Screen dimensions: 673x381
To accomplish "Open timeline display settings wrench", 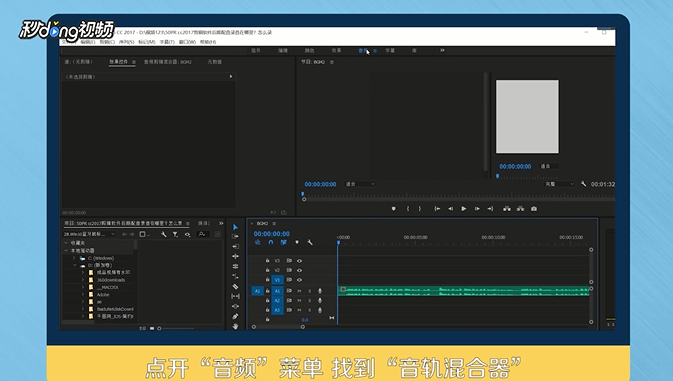I will 310,242.
